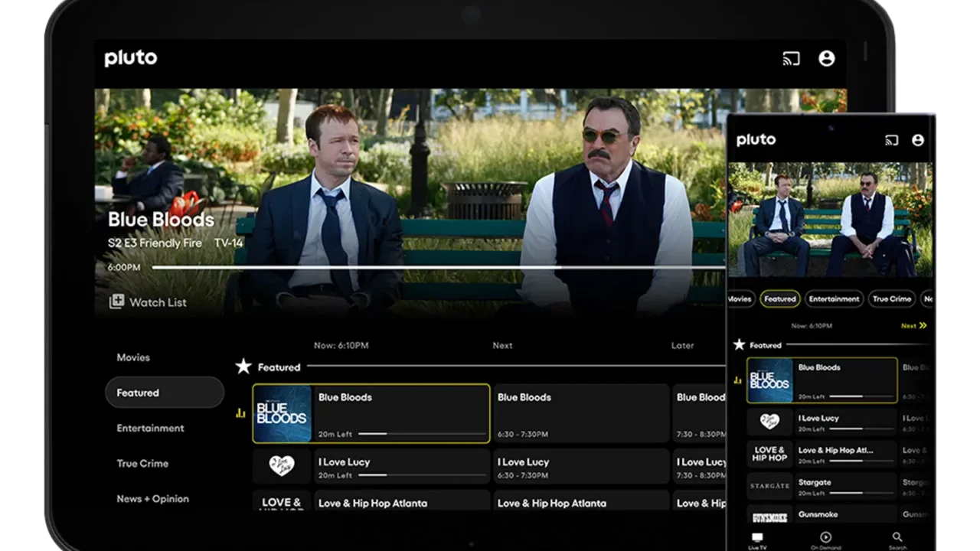Click the tablet playback progress bar
The image size is (980, 551).
pos(438,267)
